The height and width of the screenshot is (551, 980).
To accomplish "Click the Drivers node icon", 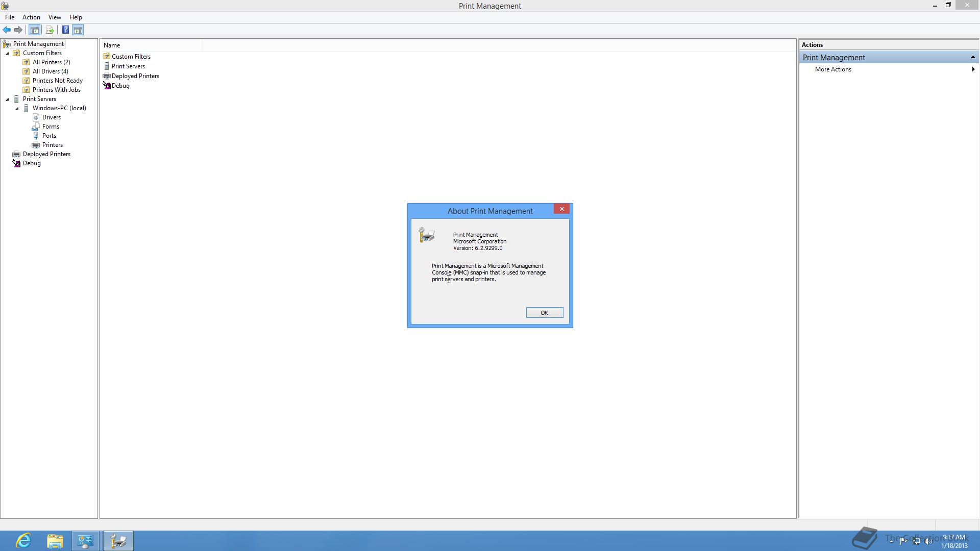I will tap(36, 117).
